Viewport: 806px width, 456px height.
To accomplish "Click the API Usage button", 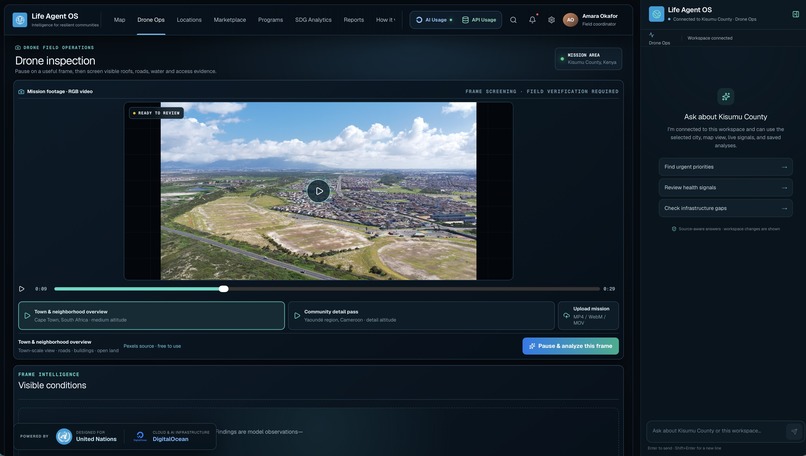I will (x=479, y=20).
